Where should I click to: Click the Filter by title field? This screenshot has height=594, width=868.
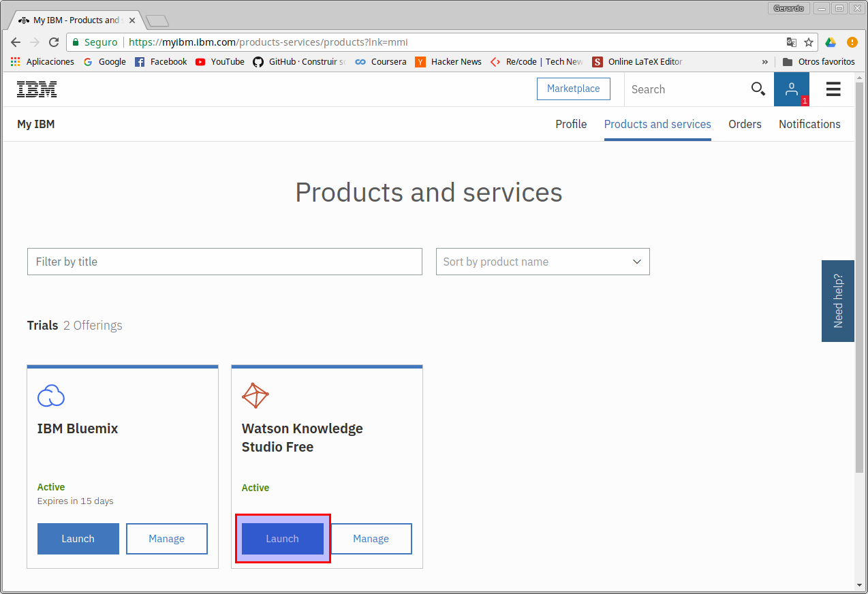225,262
